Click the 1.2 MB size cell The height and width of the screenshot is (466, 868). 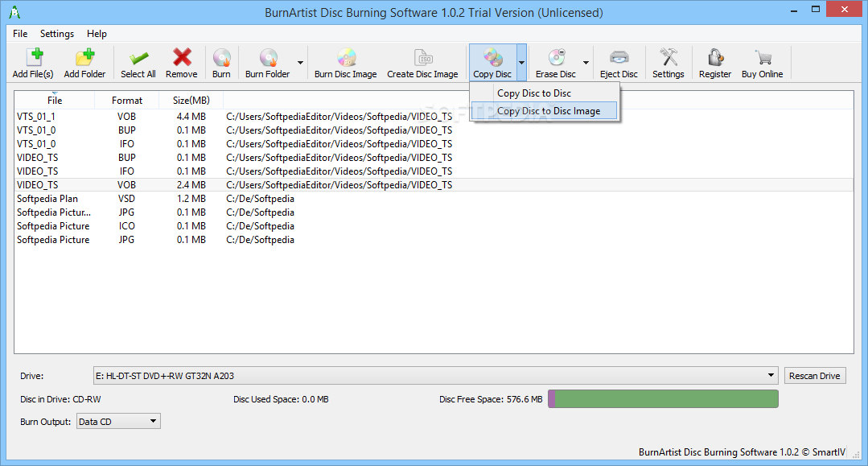[191, 198]
